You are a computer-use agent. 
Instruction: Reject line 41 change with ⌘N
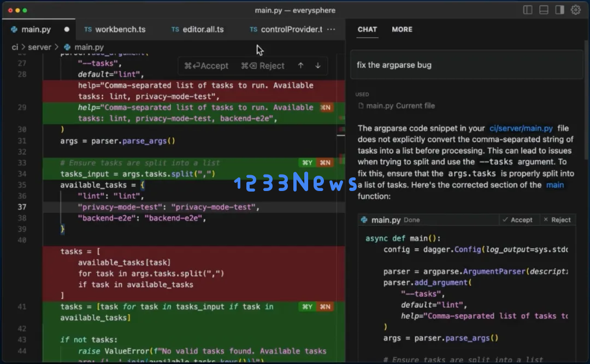(x=326, y=307)
